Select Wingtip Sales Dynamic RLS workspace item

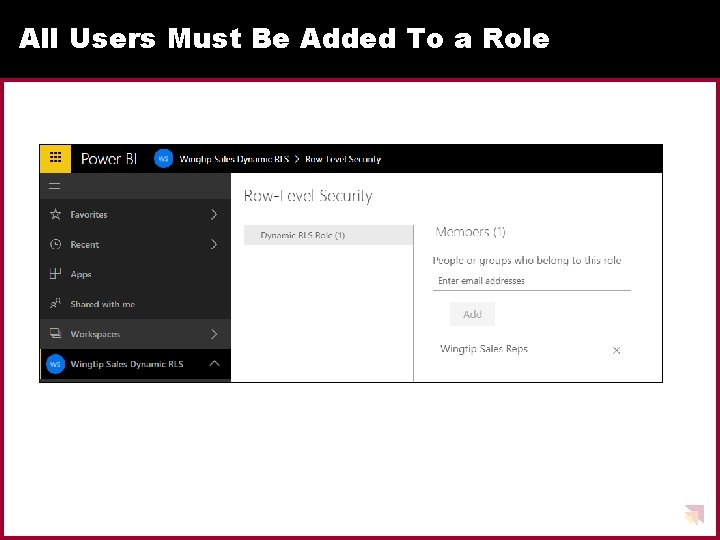(135, 364)
